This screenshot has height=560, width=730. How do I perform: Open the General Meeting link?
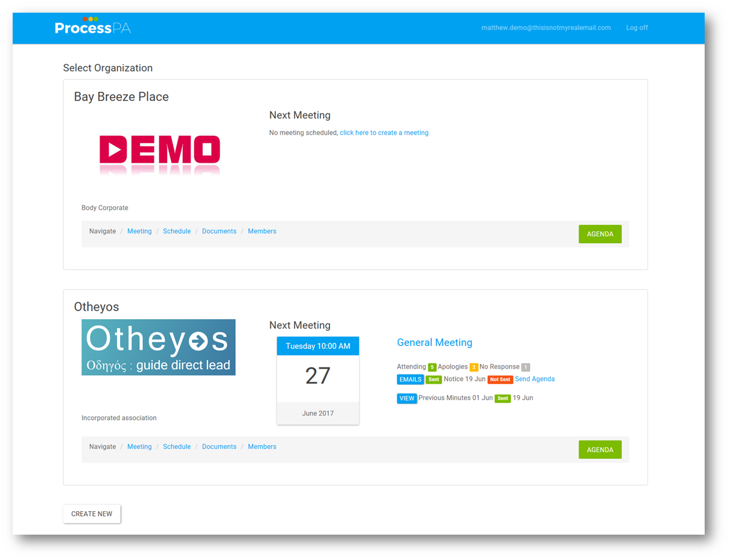click(x=434, y=343)
